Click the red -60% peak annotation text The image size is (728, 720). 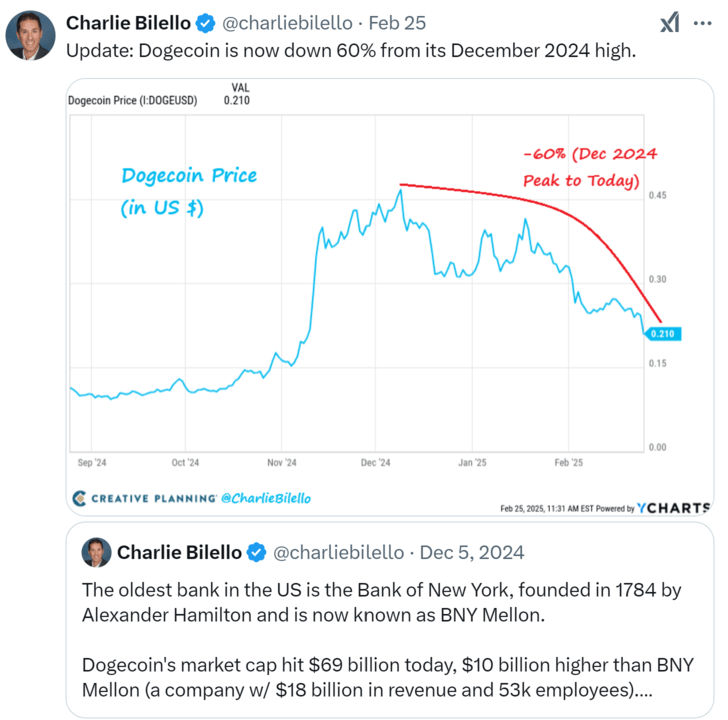(x=590, y=168)
